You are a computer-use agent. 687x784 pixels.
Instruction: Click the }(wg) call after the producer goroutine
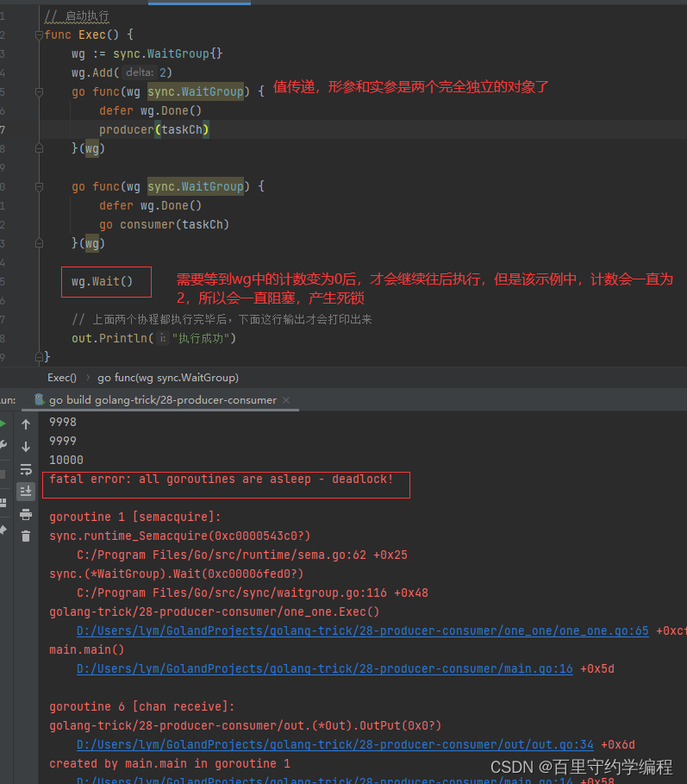click(88, 148)
